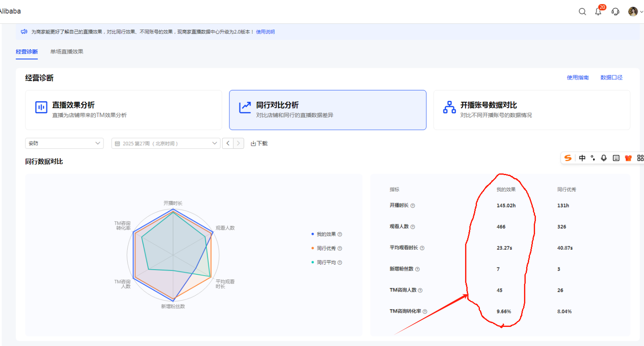
Task: Open the customer service headset icon
Action: click(616, 11)
